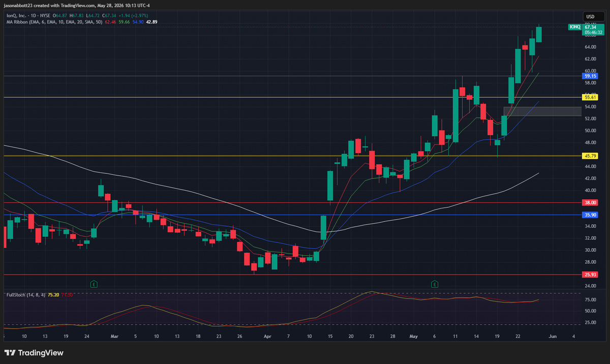Click the current price tag 67.34
The image size is (610, 364).
(590, 26)
